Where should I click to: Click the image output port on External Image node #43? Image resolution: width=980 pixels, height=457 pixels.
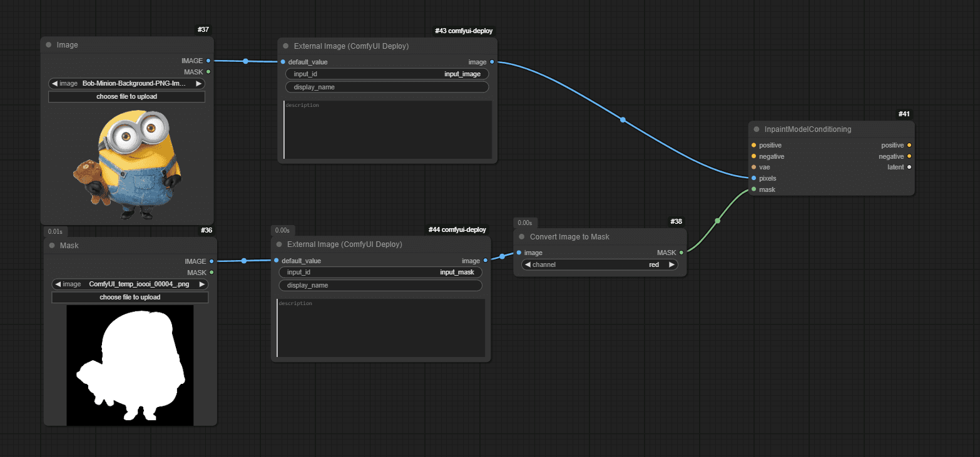pos(492,62)
